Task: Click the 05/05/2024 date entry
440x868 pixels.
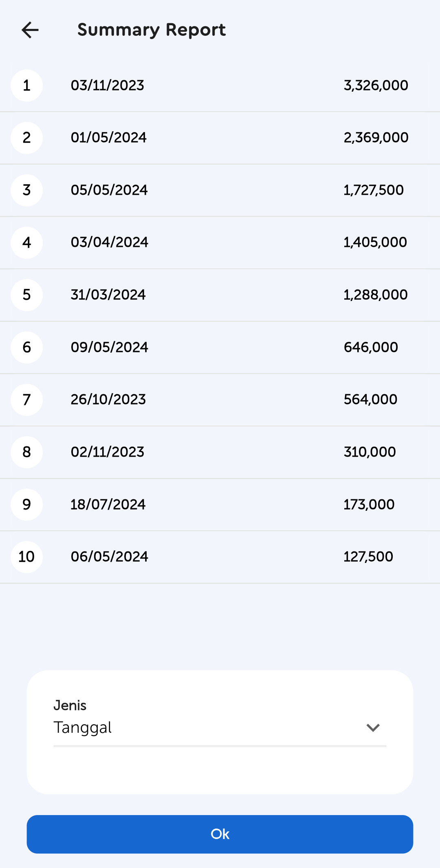Action: [109, 190]
